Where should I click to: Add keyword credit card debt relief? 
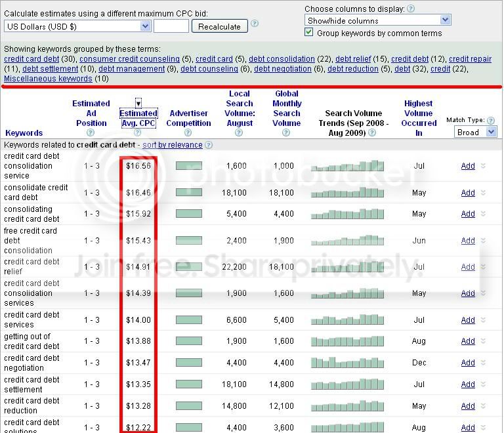468,266
